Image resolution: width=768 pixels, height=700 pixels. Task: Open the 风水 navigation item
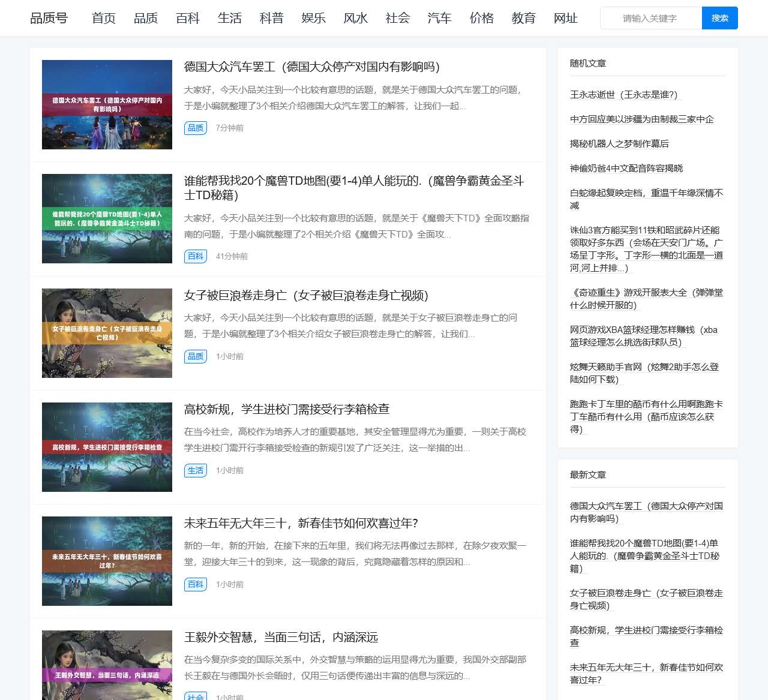click(x=356, y=18)
